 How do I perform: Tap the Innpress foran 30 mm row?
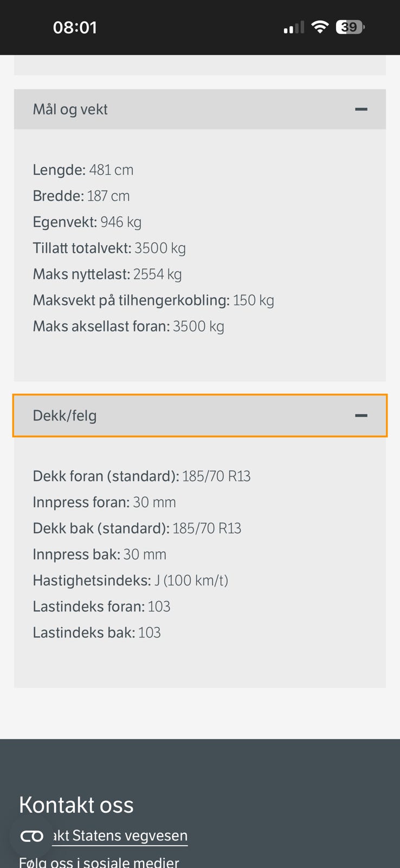[104, 502]
